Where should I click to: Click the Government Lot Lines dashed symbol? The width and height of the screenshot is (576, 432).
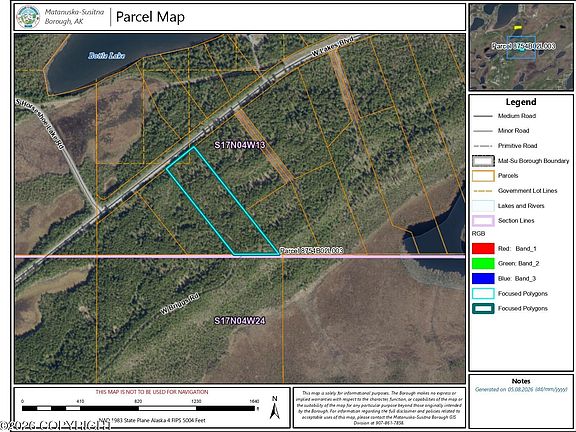(483, 191)
